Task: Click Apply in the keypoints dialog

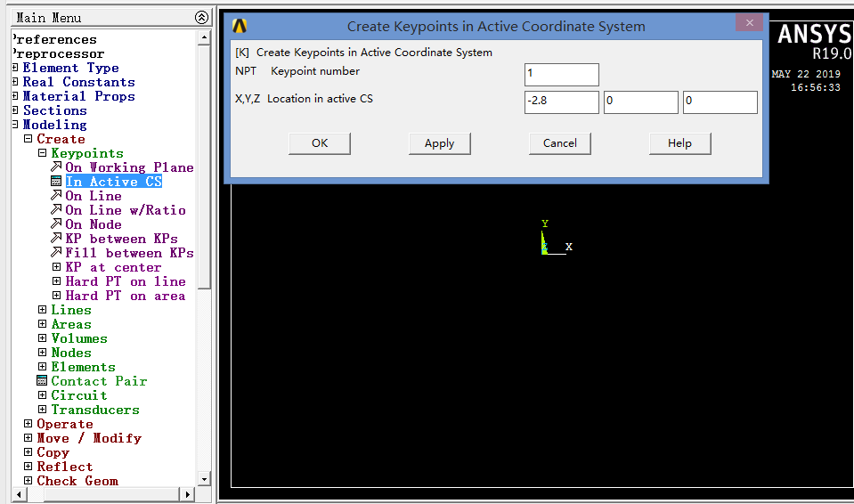Action: click(x=440, y=143)
